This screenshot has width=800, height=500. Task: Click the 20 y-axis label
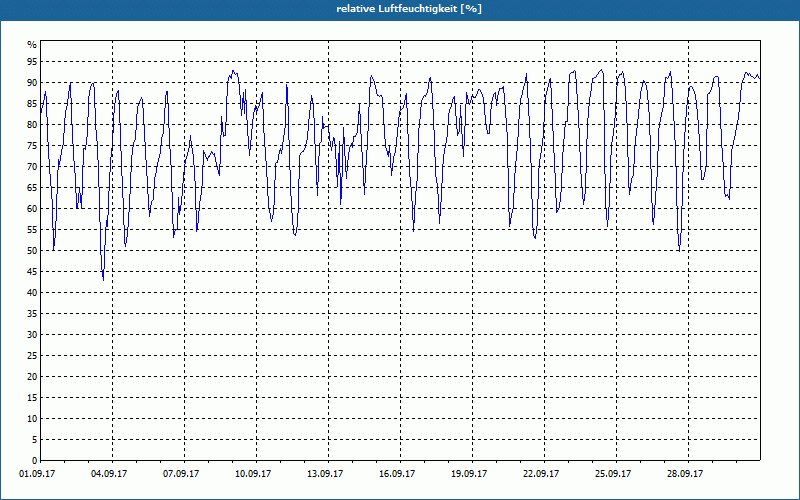(x=32, y=377)
